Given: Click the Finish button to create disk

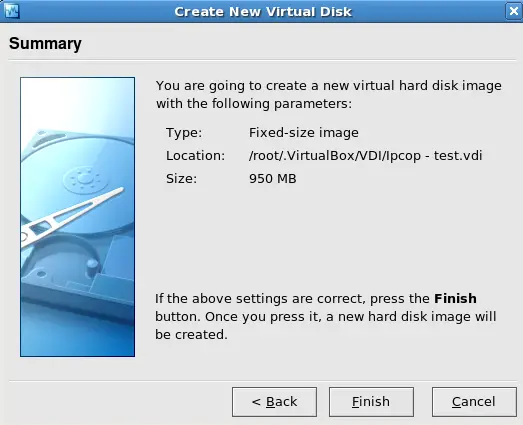Looking at the screenshot, I should coord(371,402).
